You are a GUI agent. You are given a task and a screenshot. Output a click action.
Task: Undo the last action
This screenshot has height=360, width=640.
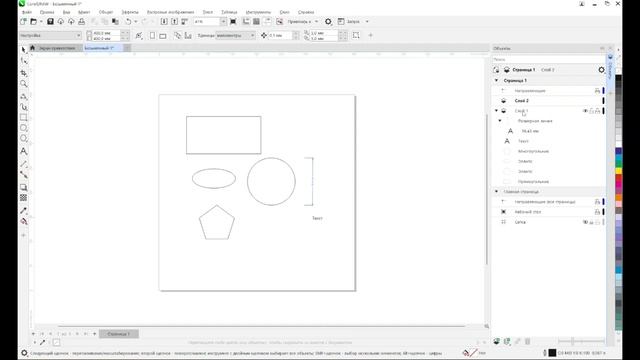click(x=128, y=21)
